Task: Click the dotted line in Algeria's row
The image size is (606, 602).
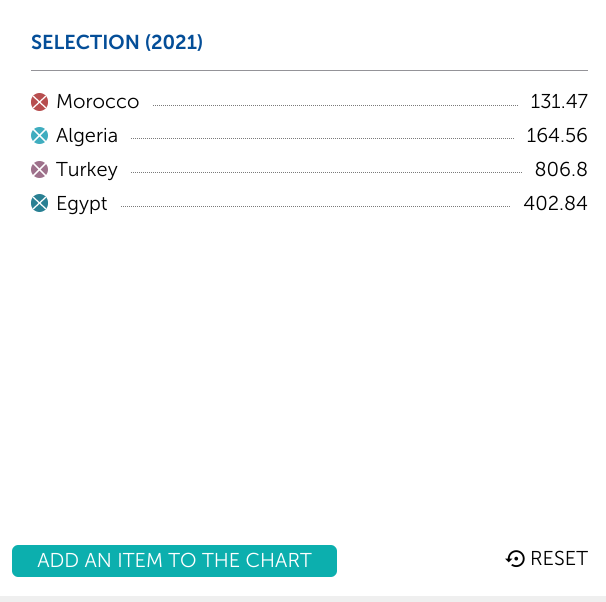Action: [x=322, y=138]
